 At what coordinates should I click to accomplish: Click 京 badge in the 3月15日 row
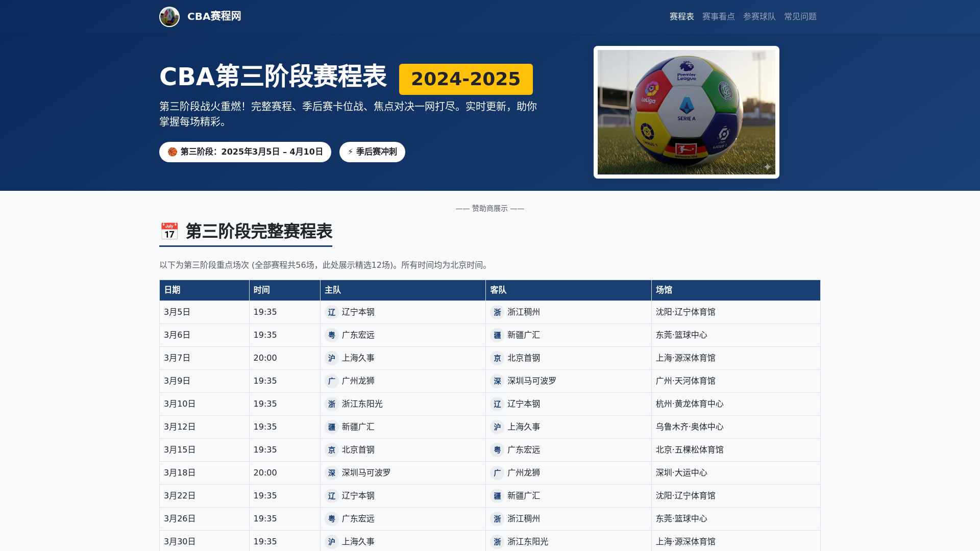(x=332, y=450)
